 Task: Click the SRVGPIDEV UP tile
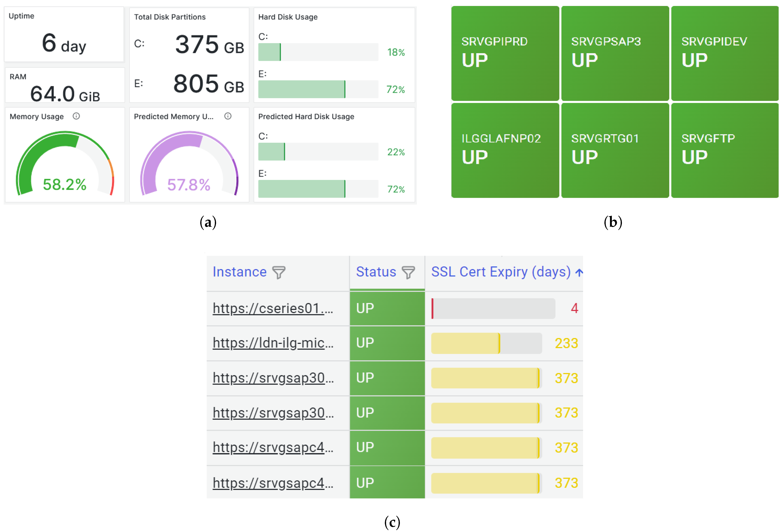[724, 53]
